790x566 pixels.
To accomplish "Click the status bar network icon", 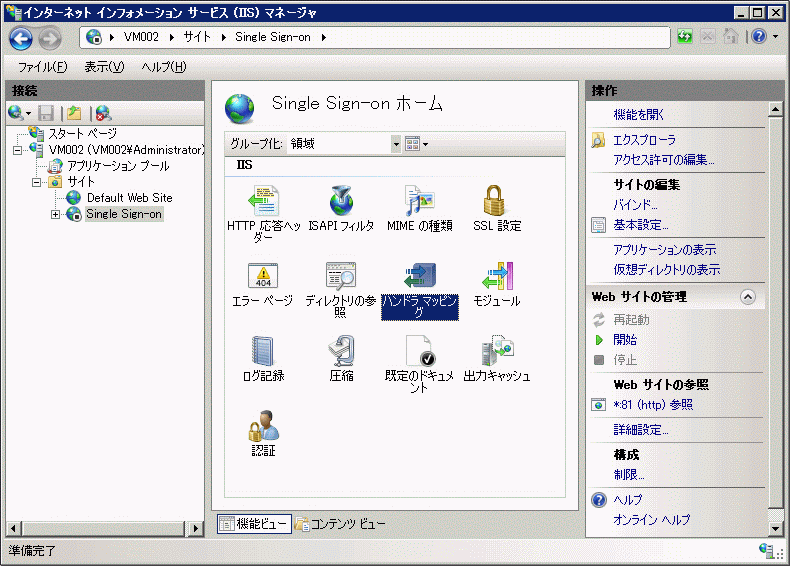I will [767, 550].
